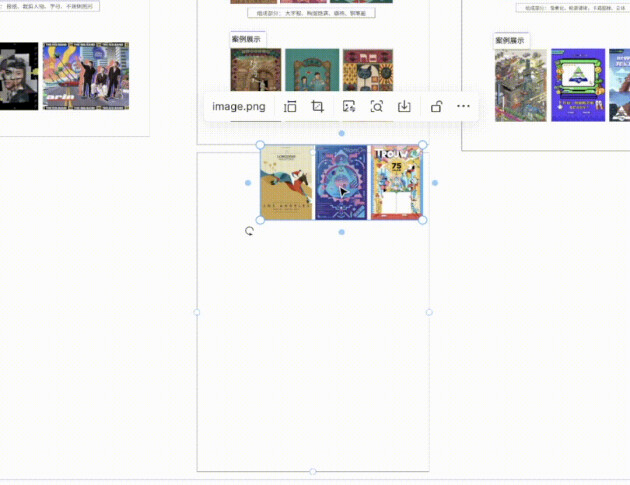Click the top-right corner resize handle

click(423, 145)
